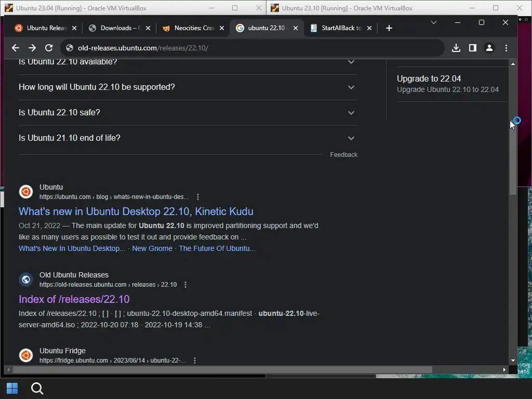Screen dimensions: 532x399
Task: Open the Windows Start button
Action: [12, 389]
